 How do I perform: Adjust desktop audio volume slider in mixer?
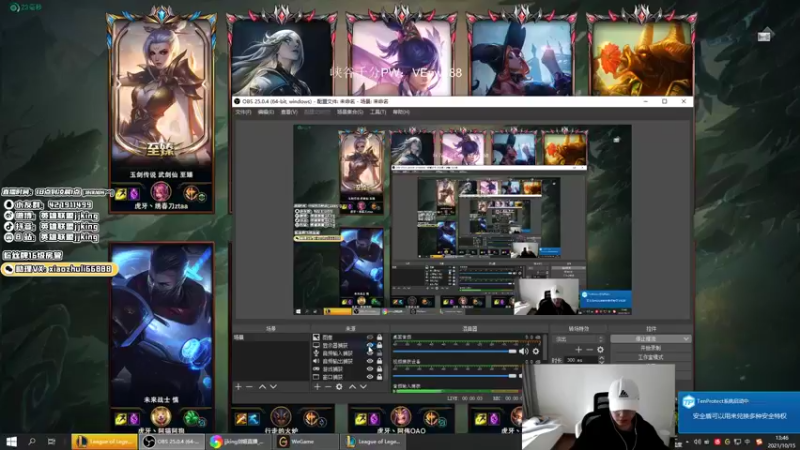click(455, 352)
